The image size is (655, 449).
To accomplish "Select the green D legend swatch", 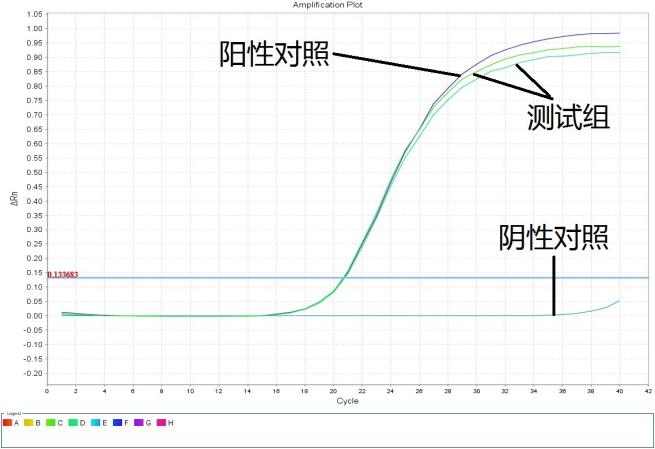I will coord(73,423).
